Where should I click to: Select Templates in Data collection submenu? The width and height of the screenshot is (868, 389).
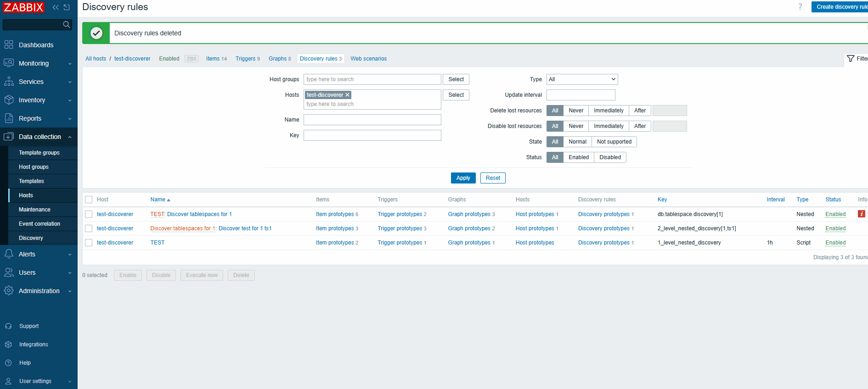coord(31,181)
